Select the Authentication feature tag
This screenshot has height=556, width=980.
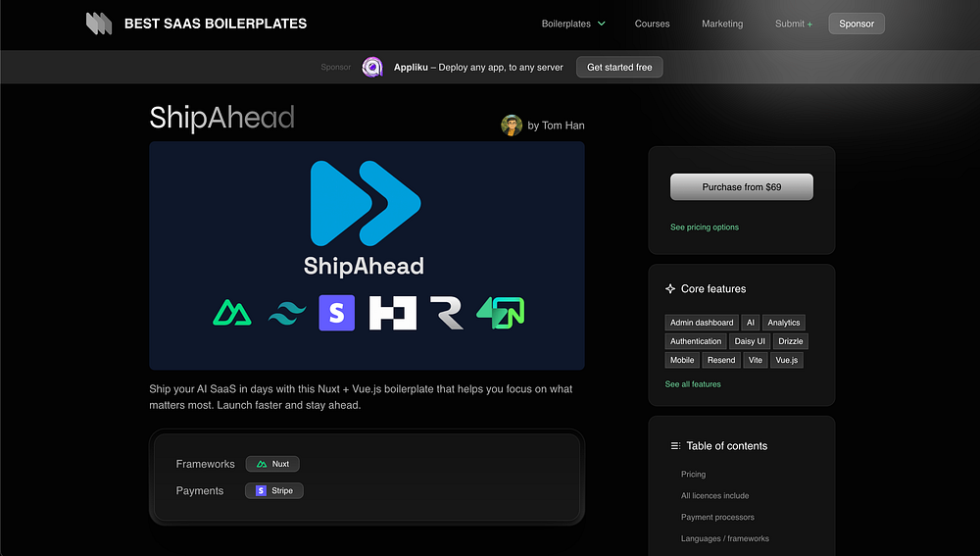(696, 341)
